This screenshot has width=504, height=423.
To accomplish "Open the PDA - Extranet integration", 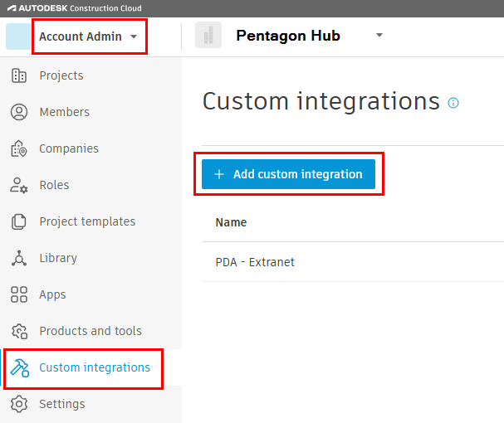I will point(255,262).
